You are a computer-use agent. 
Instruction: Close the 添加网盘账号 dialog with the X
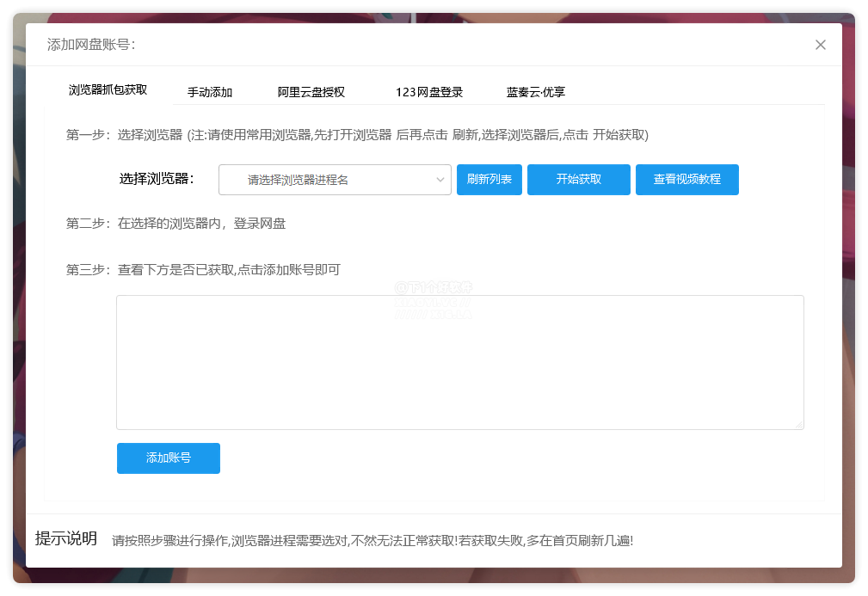pyautogui.click(x=820, y=45)
